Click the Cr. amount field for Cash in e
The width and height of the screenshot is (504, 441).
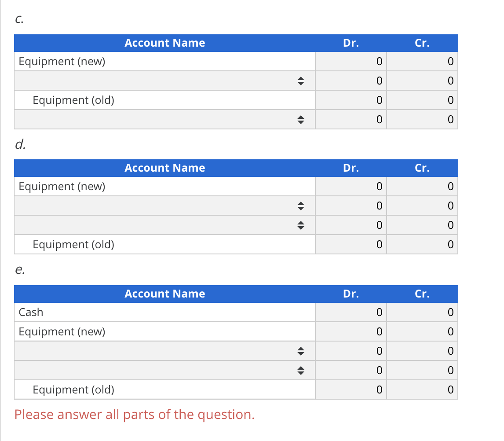pyautogui.click(x=422, y=312)
